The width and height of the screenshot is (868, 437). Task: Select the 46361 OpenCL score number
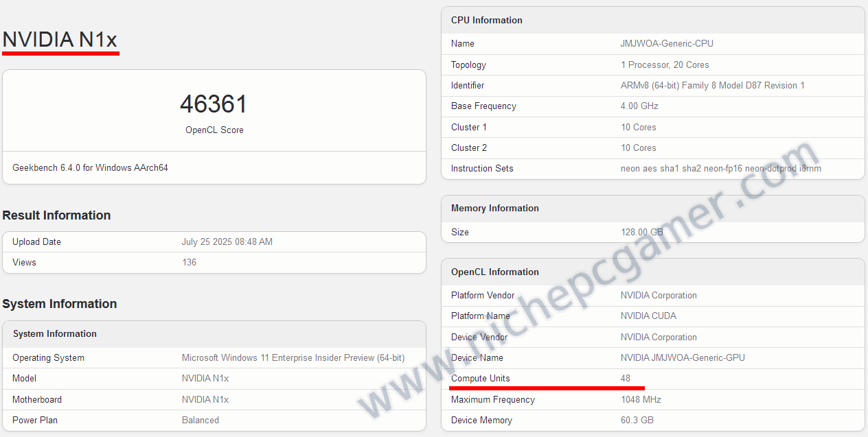coord(214,104)
